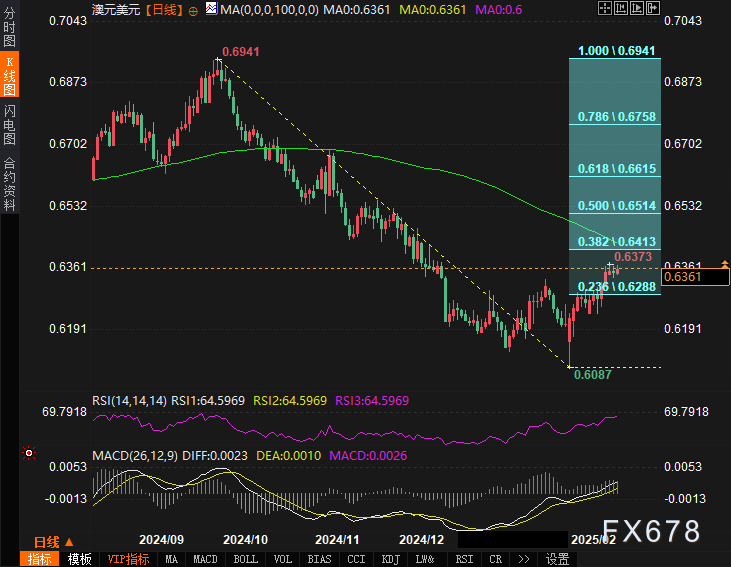Switch to the 模板 tab
The height and width of the screenshot is (567, 731).
pos(80,559)
